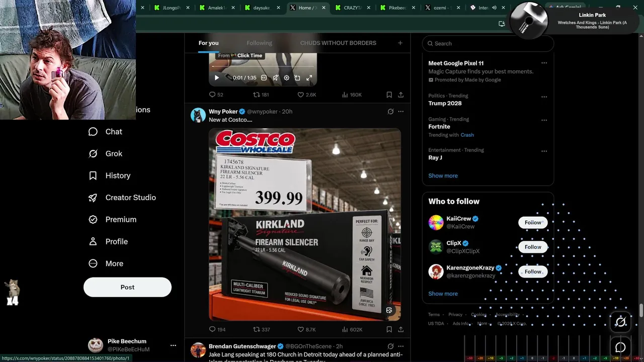
Task: Follow the KaiiCrew account
Action: point(533,222)
